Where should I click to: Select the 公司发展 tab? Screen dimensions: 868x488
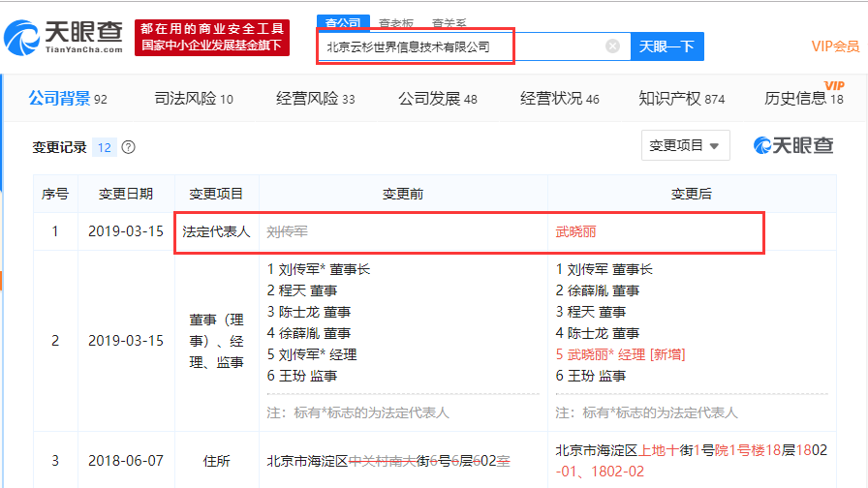point(438,99)
